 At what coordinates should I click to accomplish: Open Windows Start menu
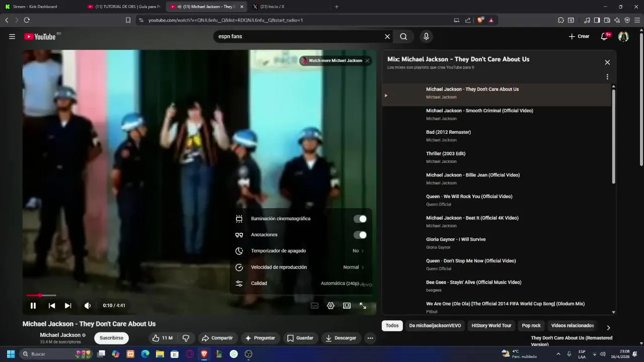11,354
